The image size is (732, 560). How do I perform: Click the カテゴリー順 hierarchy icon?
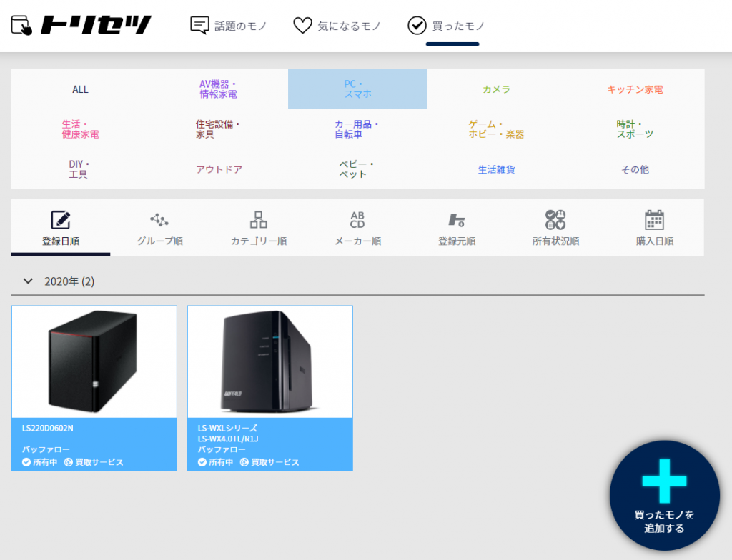(x=259, y=220)
